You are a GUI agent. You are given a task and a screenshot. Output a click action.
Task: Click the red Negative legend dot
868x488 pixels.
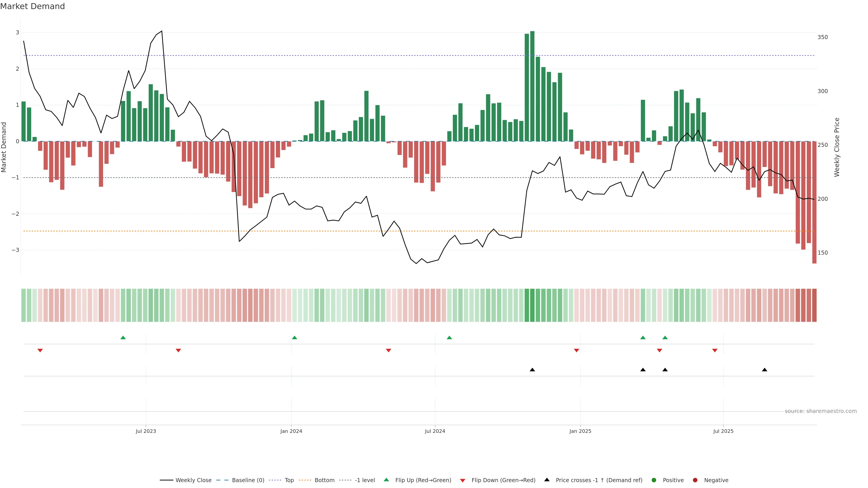click(695, 480)
